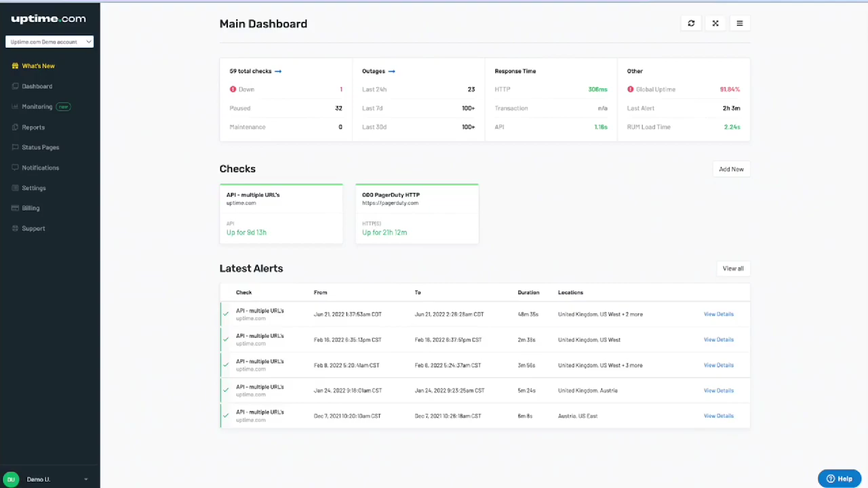Click View all above Latest Alerts
This screenshot has width=868, height=488.
733,268
